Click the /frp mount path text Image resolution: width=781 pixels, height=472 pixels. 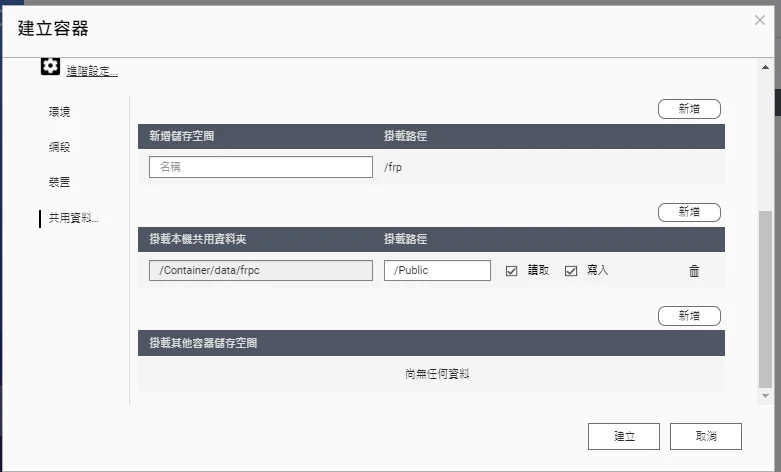point(394,167)
